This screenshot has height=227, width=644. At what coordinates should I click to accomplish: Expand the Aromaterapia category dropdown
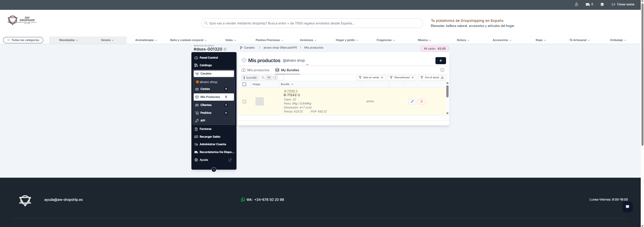point(146,40)
